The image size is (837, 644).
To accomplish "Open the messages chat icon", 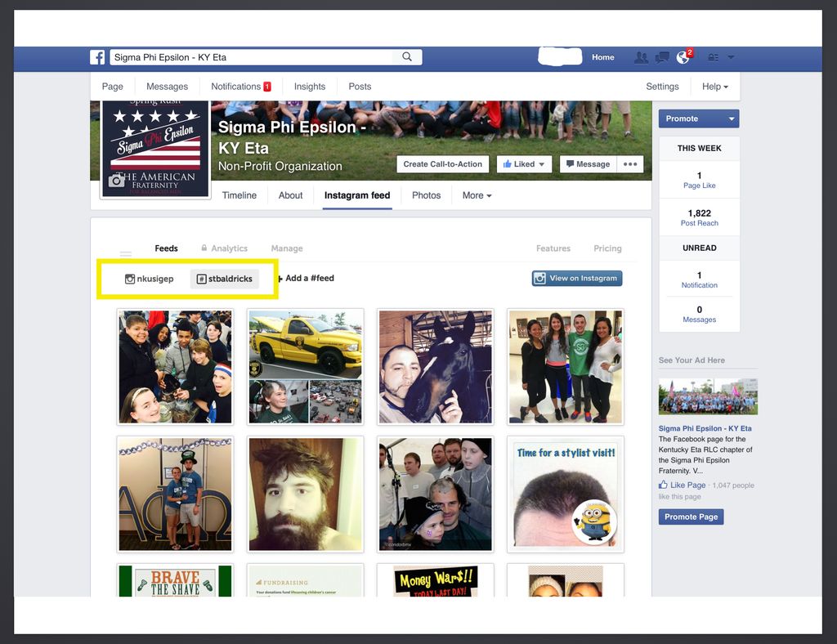I will (x=662, y=57).
